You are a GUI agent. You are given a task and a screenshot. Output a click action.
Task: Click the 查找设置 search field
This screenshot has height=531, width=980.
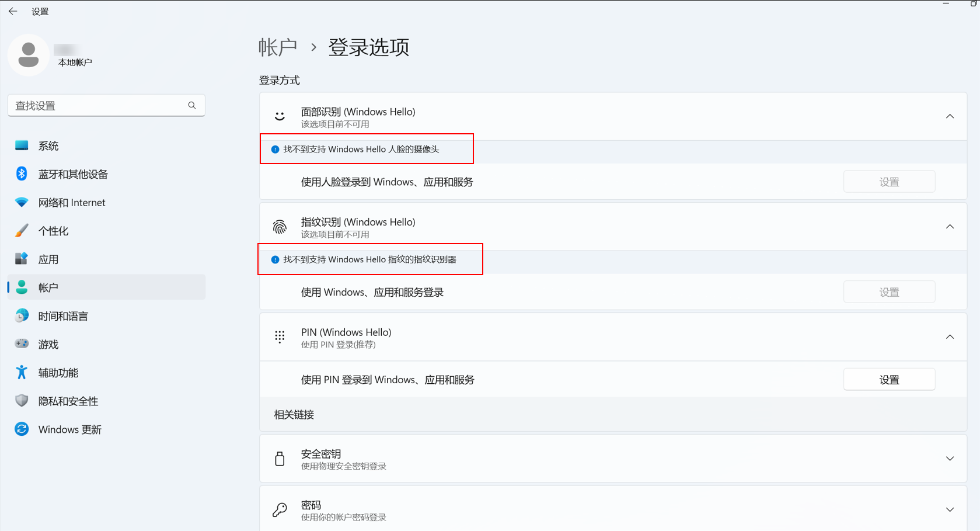pos(96,106)
